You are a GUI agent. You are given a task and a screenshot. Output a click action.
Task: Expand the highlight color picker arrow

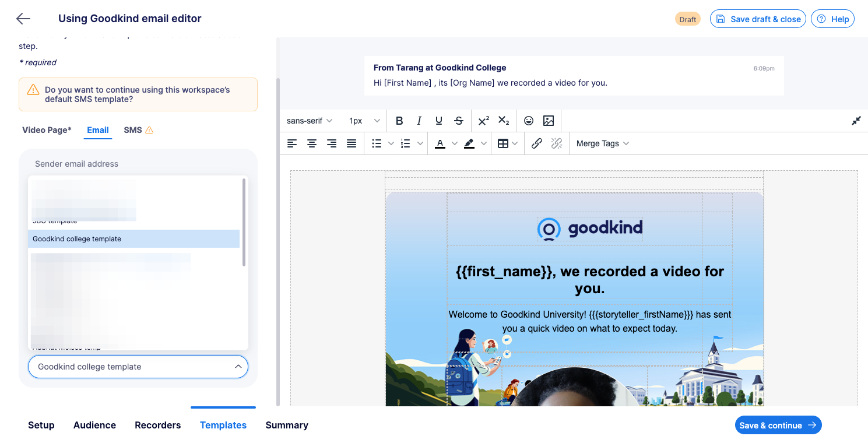pos(483,143)
